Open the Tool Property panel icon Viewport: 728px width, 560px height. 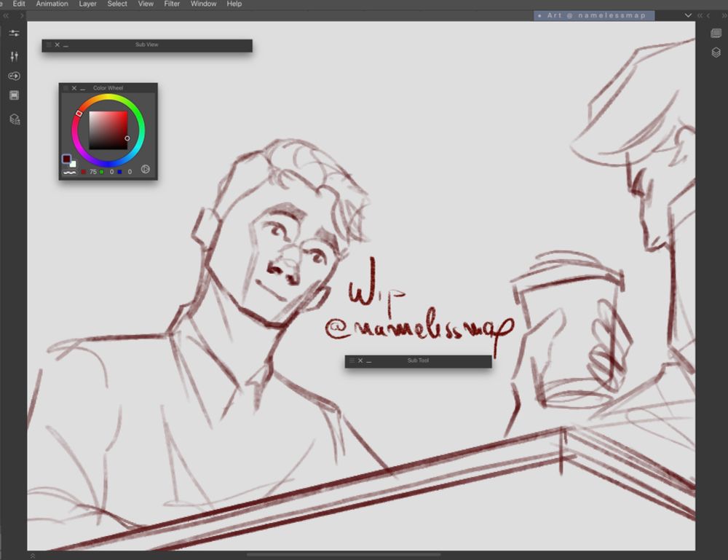[x=14, y=33]
